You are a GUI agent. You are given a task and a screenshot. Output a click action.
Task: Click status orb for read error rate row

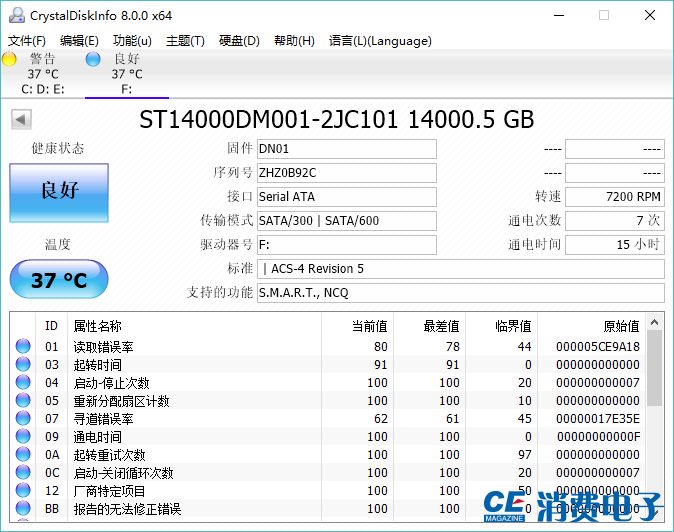click(23, 347)
